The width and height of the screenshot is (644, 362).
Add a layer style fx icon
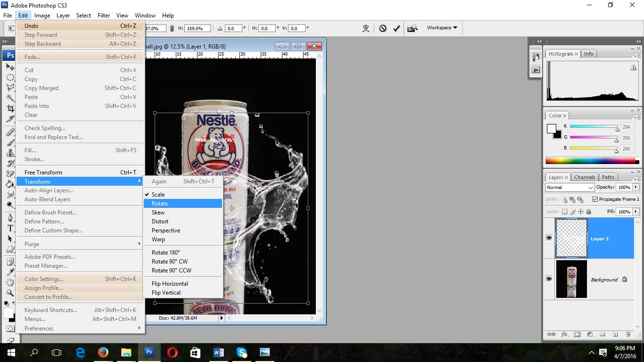tap(564, 334)
